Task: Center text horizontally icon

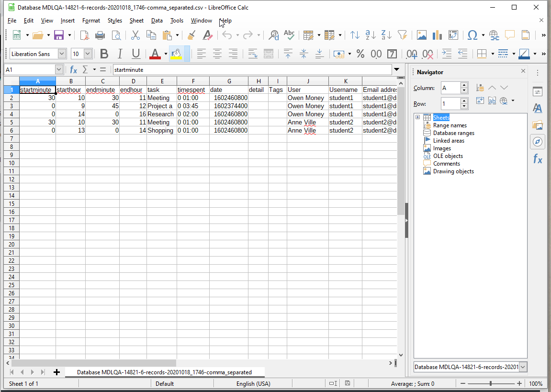Action: point(217,54)
